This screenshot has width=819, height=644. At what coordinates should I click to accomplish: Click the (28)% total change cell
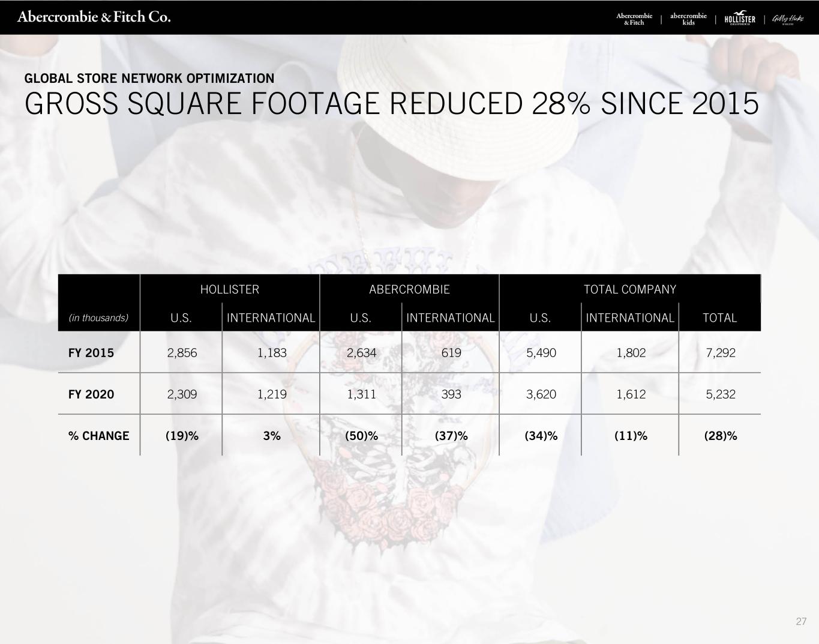(x=721, y=436)
